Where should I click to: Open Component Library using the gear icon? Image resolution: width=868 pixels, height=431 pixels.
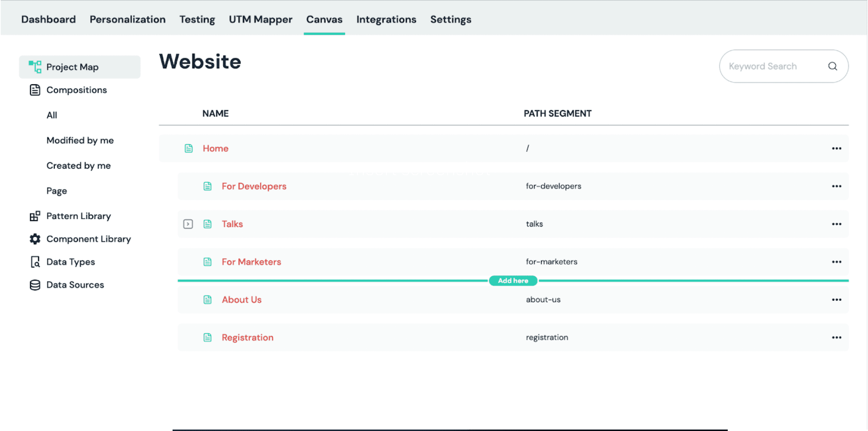[x=35, y=239]
